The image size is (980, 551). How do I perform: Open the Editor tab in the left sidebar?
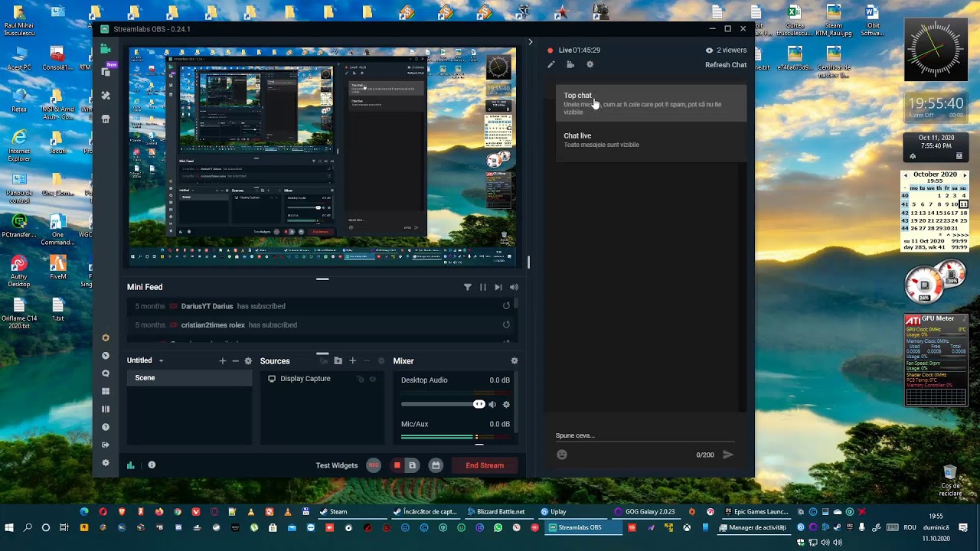tap(106, 48)
